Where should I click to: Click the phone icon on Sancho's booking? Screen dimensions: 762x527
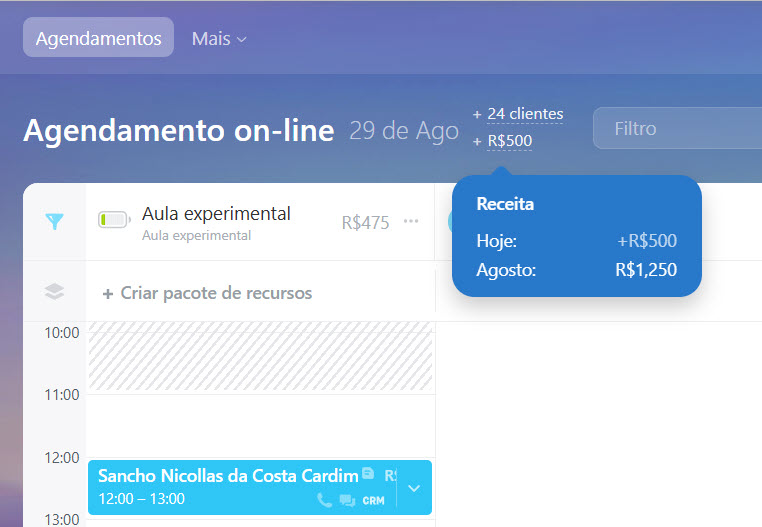pos(324,500)
